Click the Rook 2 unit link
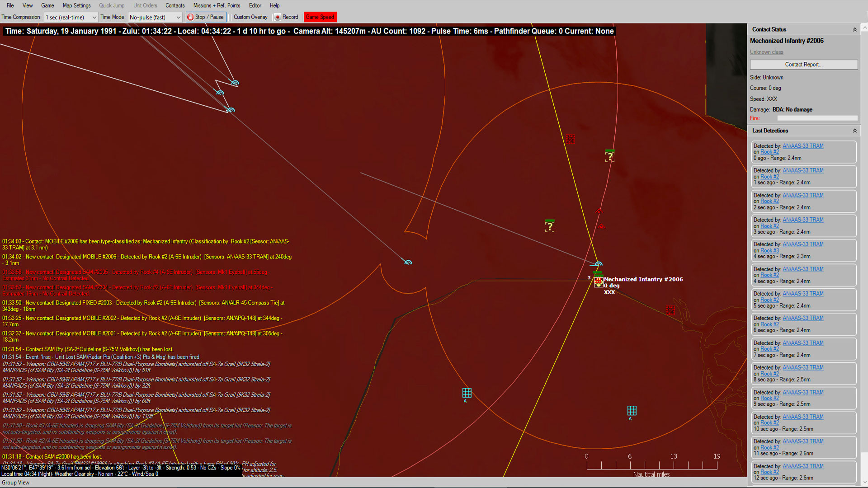The image size is (868, 488). point(769,152)
